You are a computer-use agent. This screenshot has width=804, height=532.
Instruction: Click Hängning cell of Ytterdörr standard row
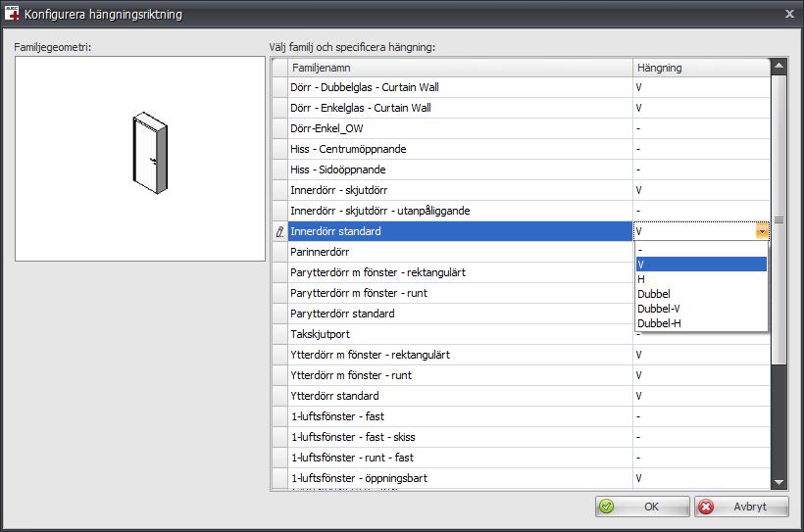[701, 396]
